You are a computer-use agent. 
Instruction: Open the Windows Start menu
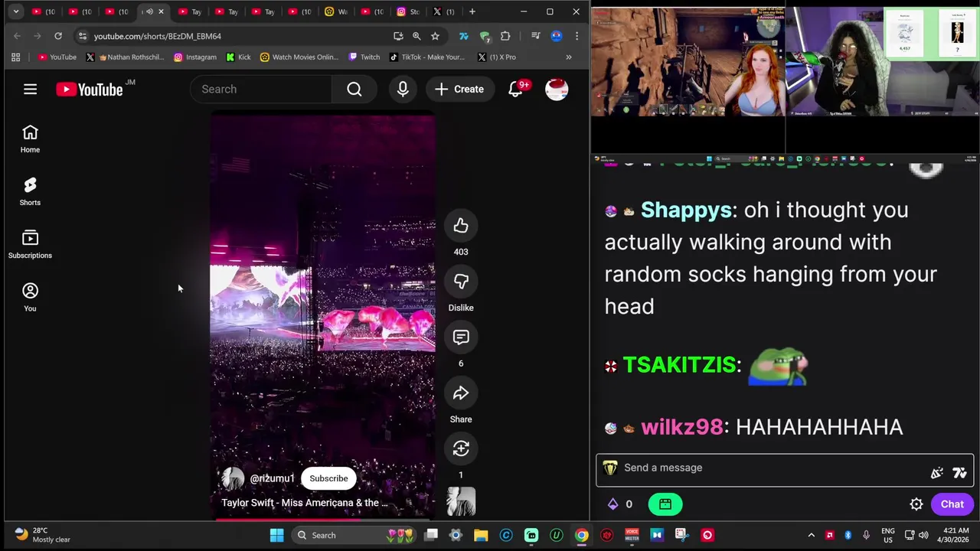click(277, 535)
